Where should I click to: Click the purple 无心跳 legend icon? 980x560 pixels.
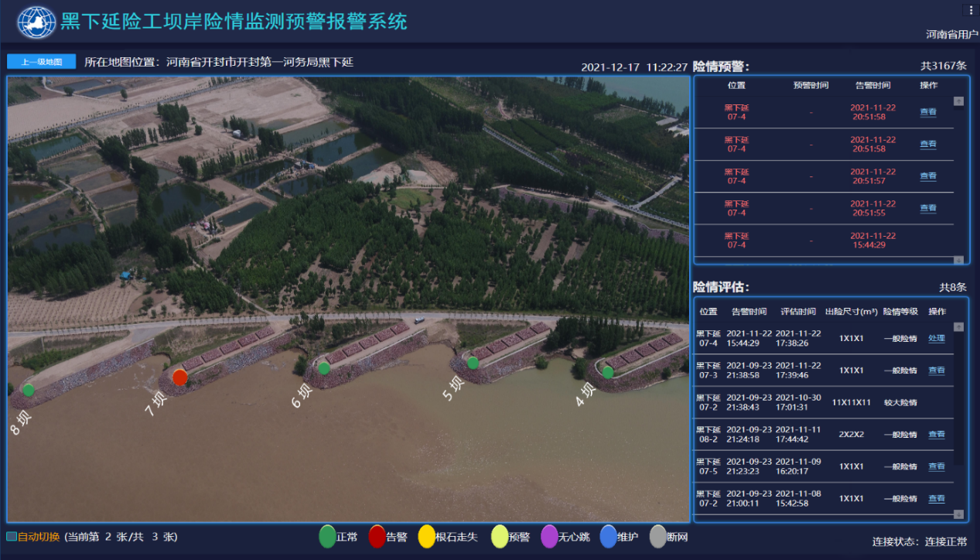pos(549,536)
